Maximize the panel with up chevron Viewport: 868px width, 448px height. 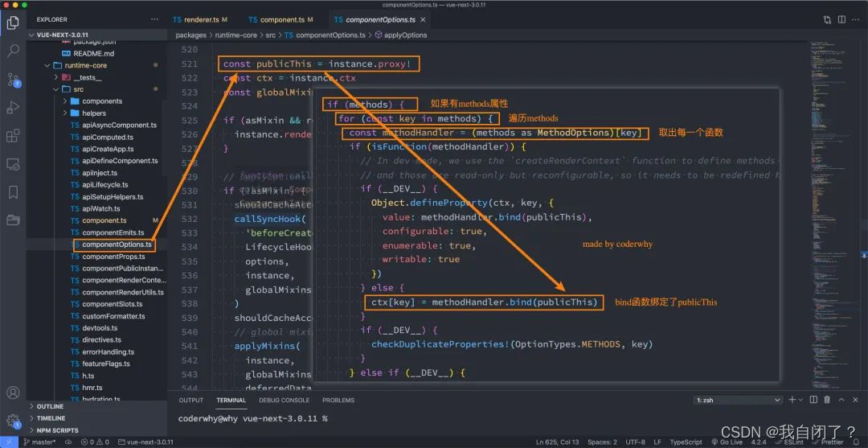841,400
